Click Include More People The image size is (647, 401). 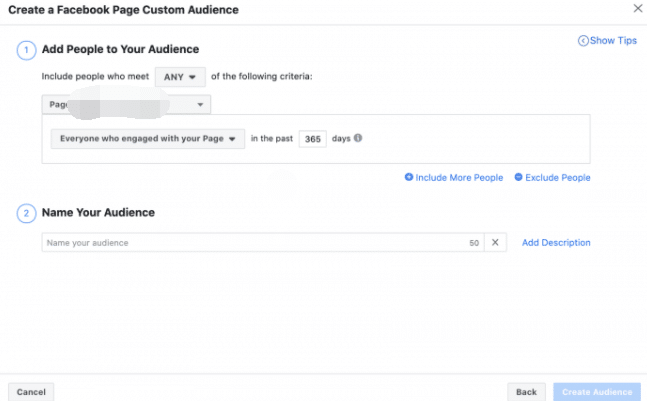click(454, 177)
